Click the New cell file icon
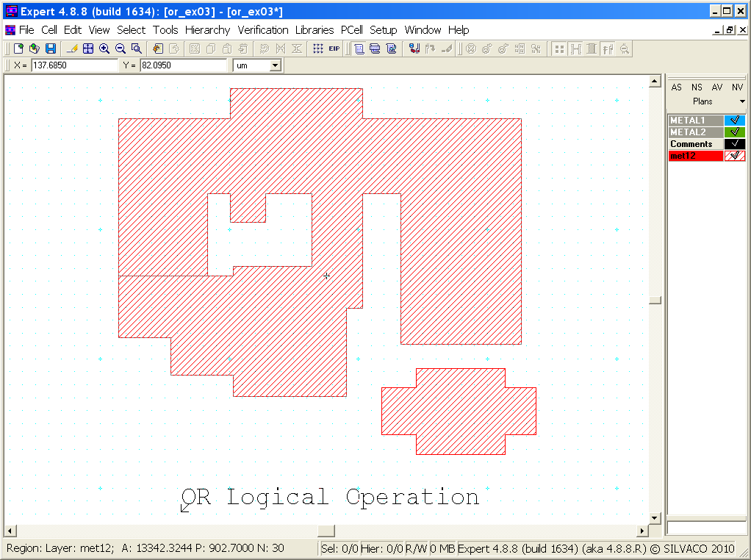The height and width of the screenshot is (560, 751). [x=19, y=49]
